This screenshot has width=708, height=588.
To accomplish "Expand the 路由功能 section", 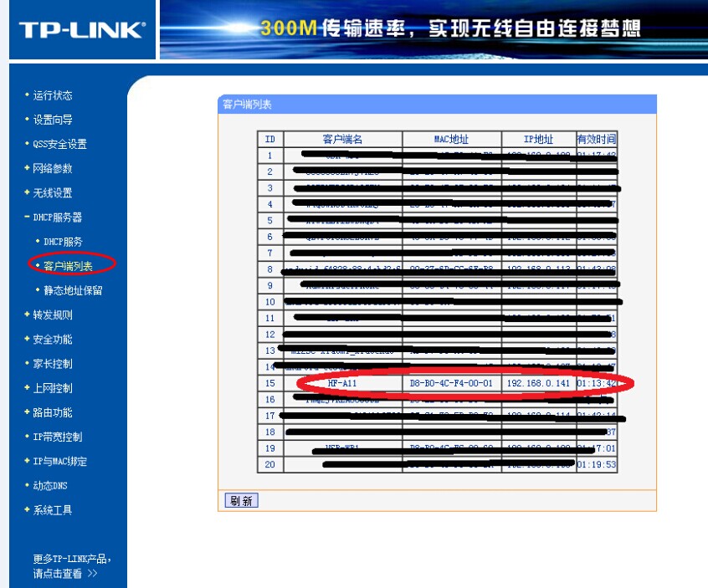I will [x=53, y=412].
